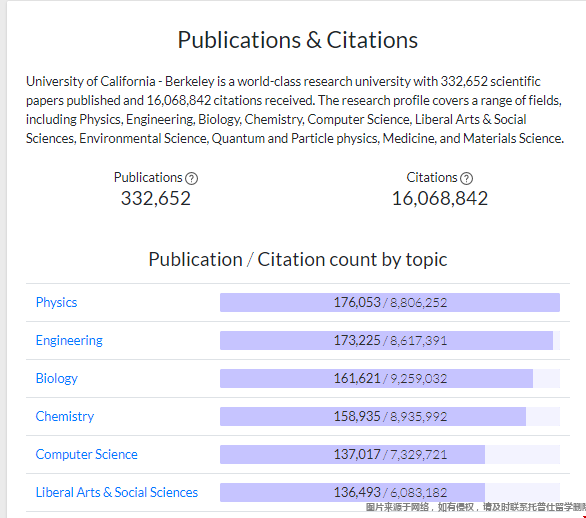This screenshot has width=586, height=518.
Task: Click the University of California - Berkeley description paragraph
Action: [x=295, y=110]
